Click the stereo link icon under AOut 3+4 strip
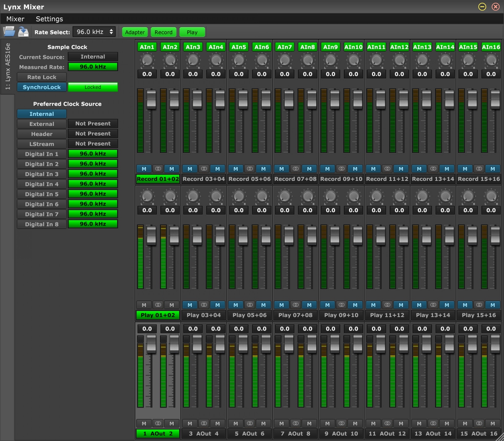 tap(204, 423)
